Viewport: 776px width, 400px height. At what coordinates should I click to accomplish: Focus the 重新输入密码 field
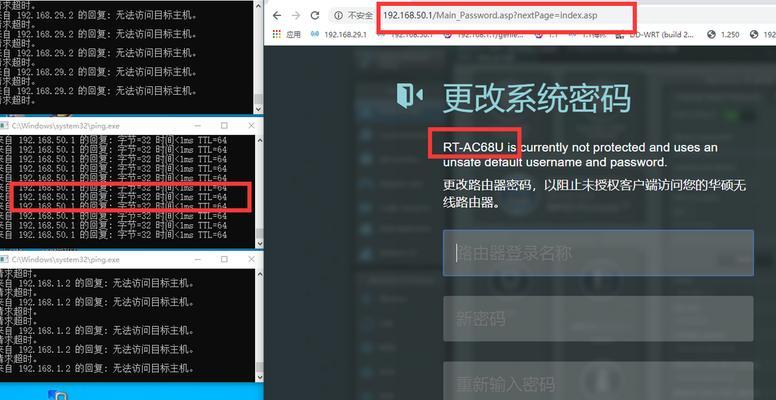click(x=598, y=381)
